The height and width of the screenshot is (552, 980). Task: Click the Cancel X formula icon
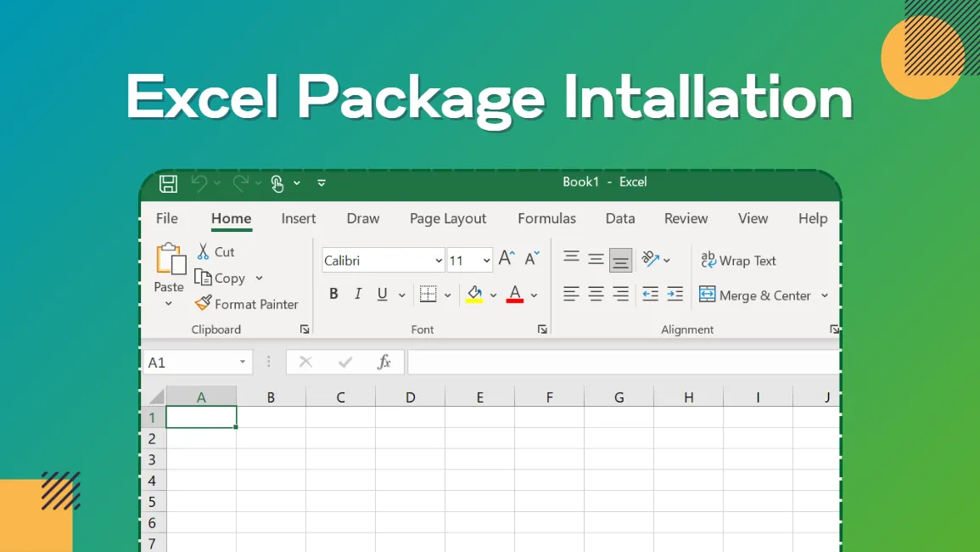305,362
